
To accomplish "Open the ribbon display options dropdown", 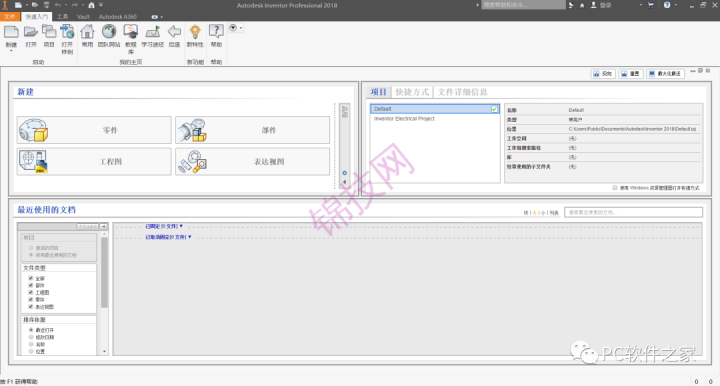I will click(x=161, y=17).
